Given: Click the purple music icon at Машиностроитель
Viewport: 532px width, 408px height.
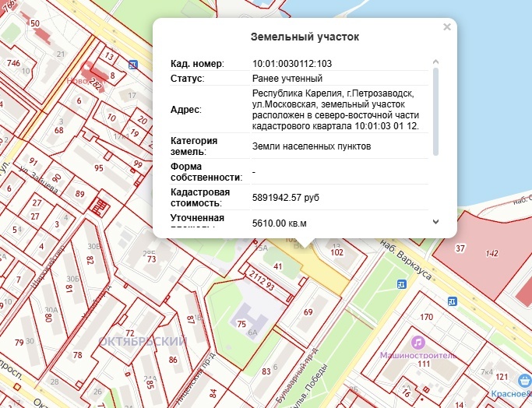Looking at the screenshot, I should tap(418, 343).
